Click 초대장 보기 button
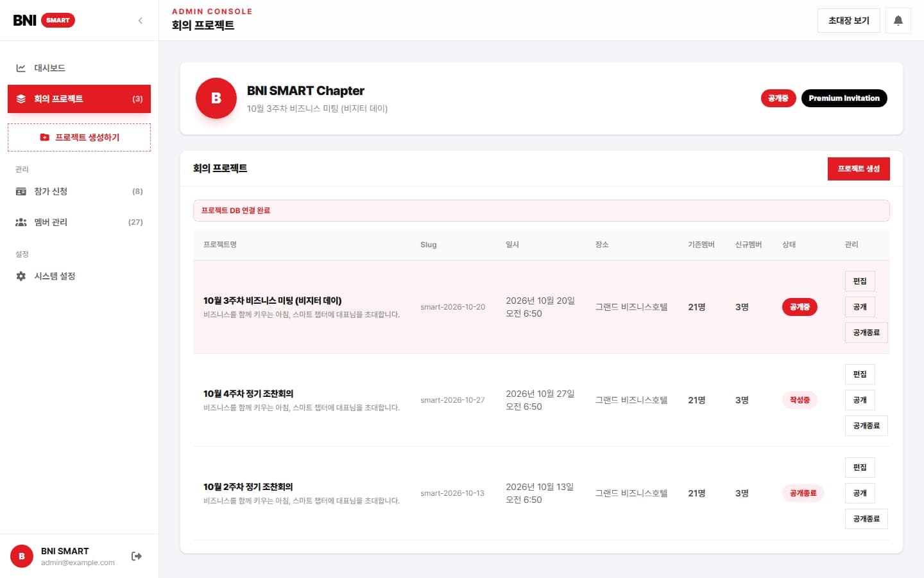The width and height of the screenshot is (924, 578). coord(849,21)
